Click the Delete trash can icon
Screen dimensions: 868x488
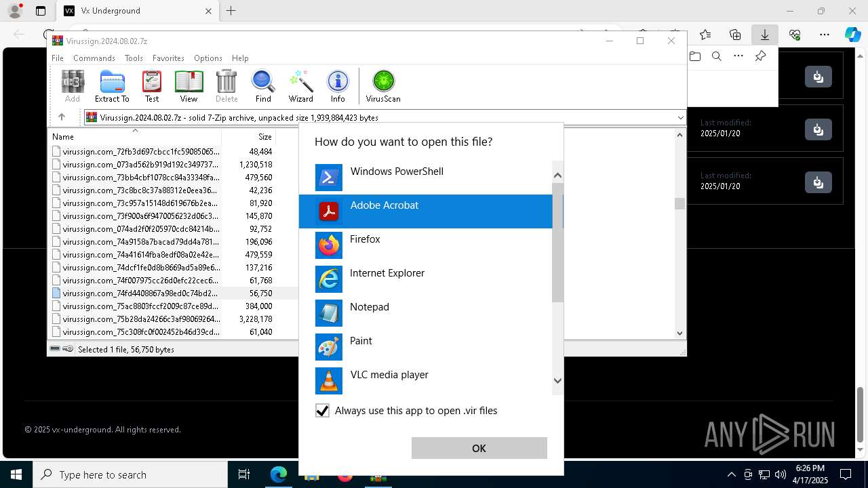(x=226, y=86)
